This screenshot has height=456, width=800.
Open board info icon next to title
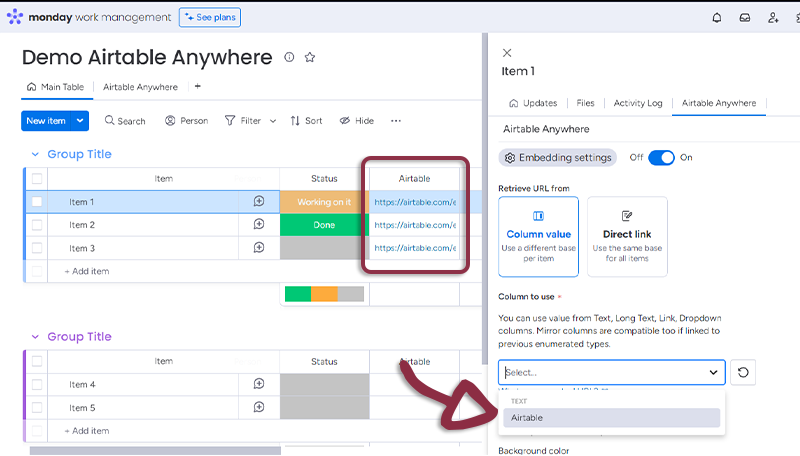coord(290,58)
